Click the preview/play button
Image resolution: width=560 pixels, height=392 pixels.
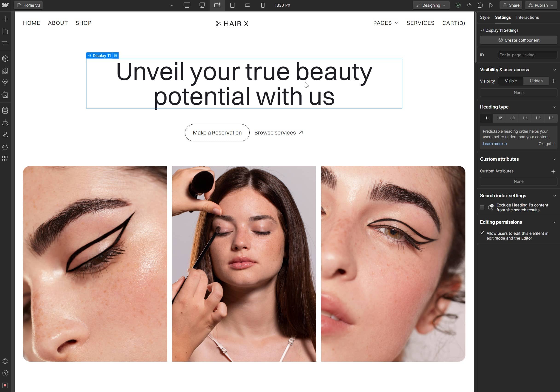(491, 5)
